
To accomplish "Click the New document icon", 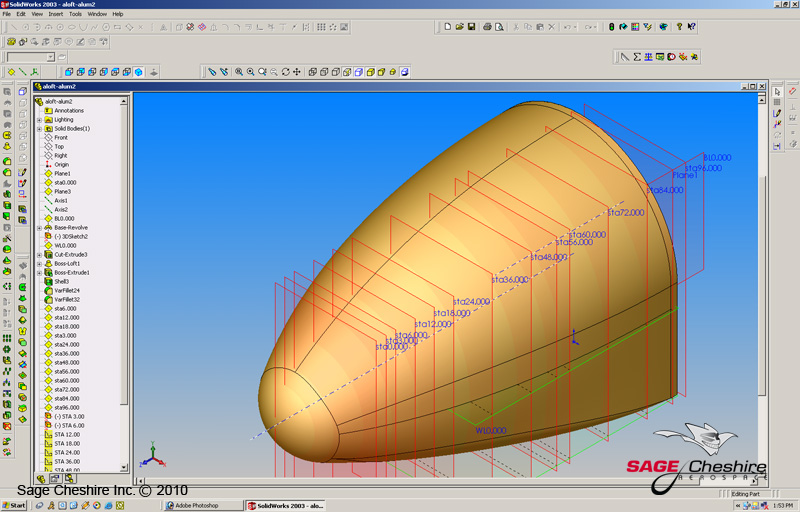I will pyautogui.click(x=448, y=27).
